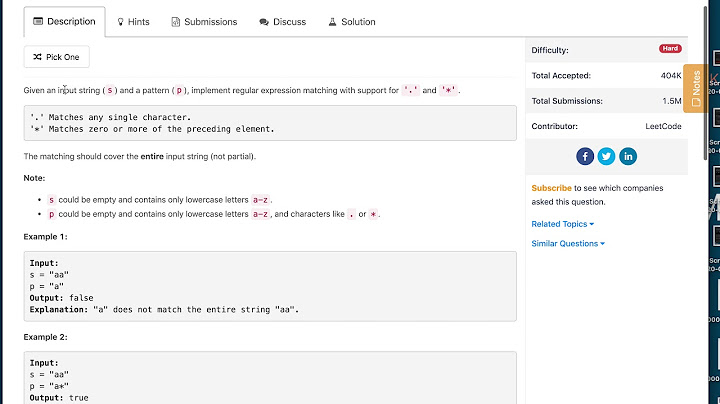Viewport: 720px width, 404px height.
Task: Click 'Output: false' in Example 1
Action: (62, 298)
